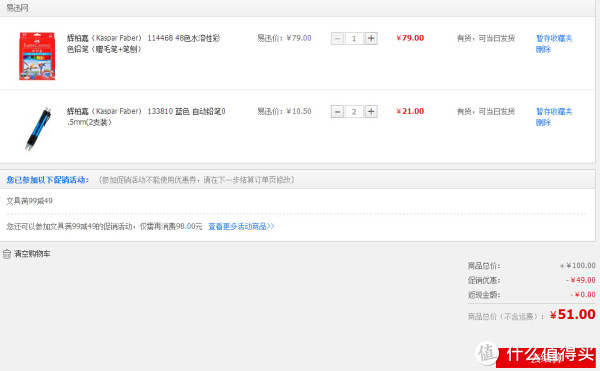Open the 114468 48色水溶性彩色铅笔 product title

point(143,44)
